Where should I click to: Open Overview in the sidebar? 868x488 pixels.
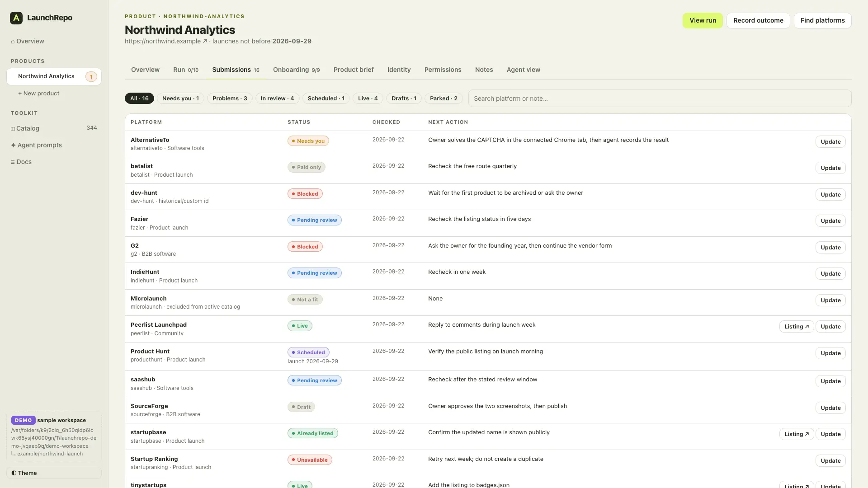tap(28, 41)
